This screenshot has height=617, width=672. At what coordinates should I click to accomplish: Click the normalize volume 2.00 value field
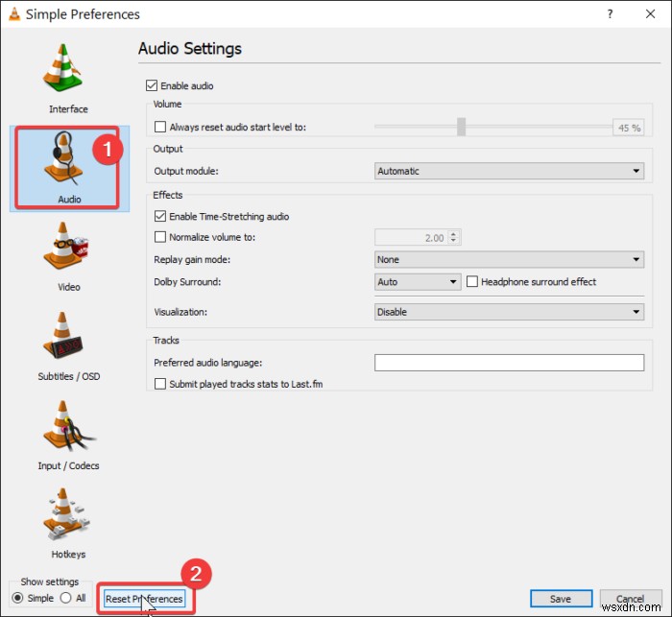click(412, 237)
